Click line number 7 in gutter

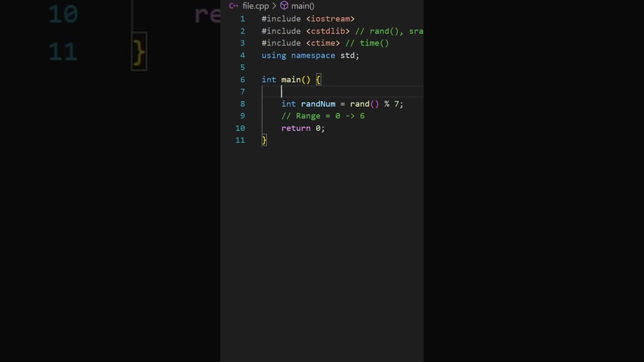243,92
